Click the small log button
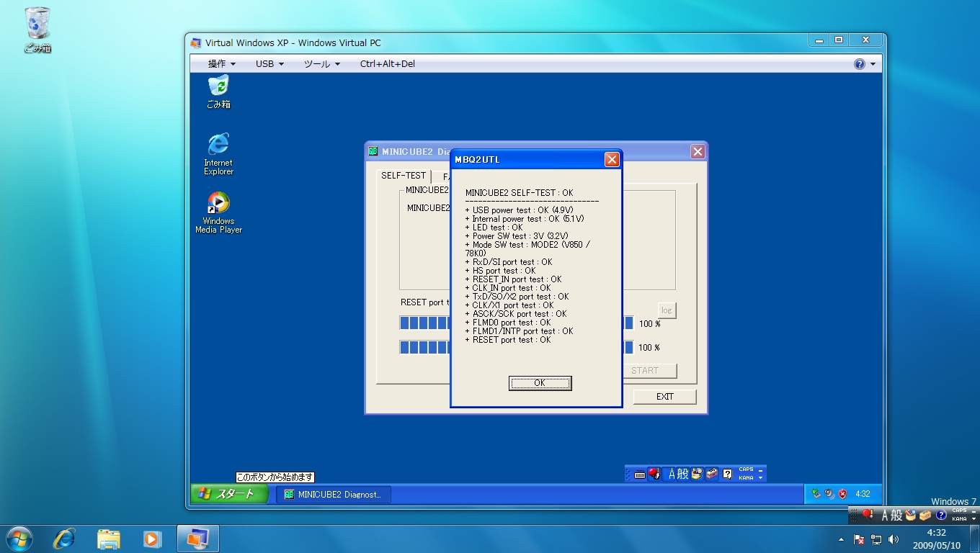Image resolution: width=980 pixels, height=553 pixels. point(667,310)
